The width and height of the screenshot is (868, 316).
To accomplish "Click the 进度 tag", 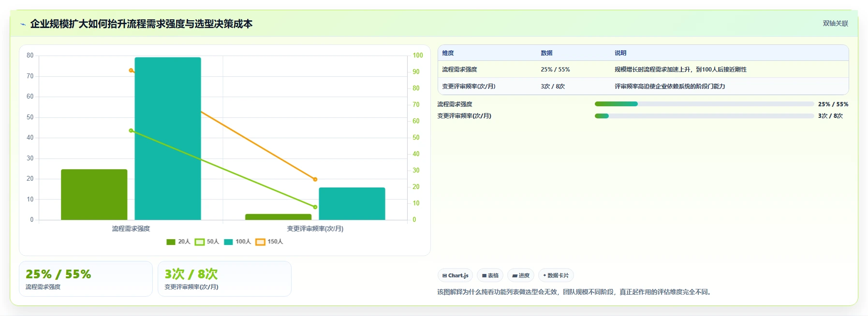I will (x=521, y=275).
